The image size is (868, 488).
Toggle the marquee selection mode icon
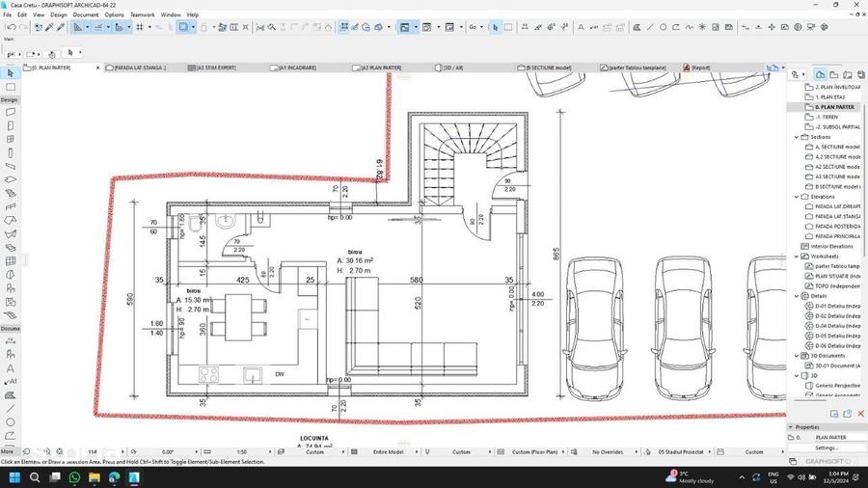508,27
